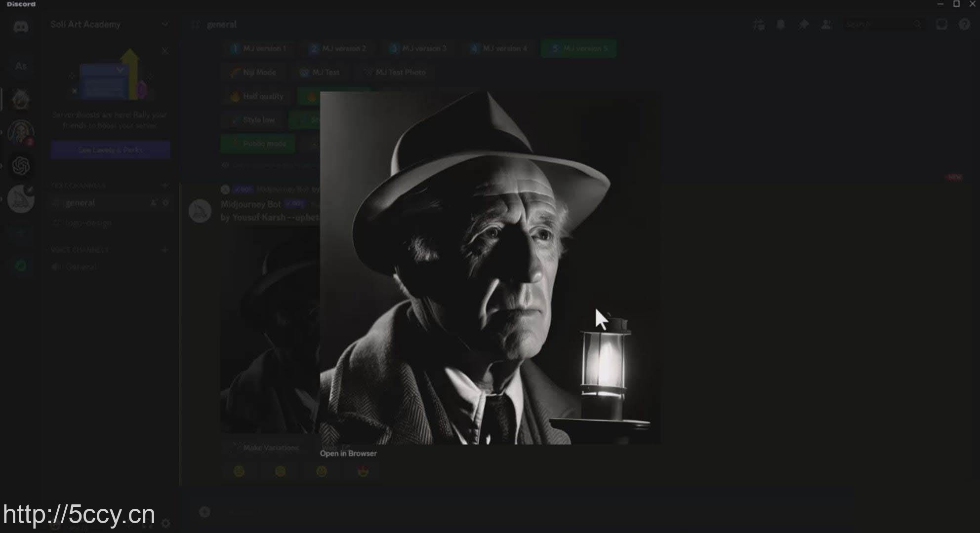Screen dimensions: 980x533
Task: Open the inbox icon
Action: coord(941,24)
